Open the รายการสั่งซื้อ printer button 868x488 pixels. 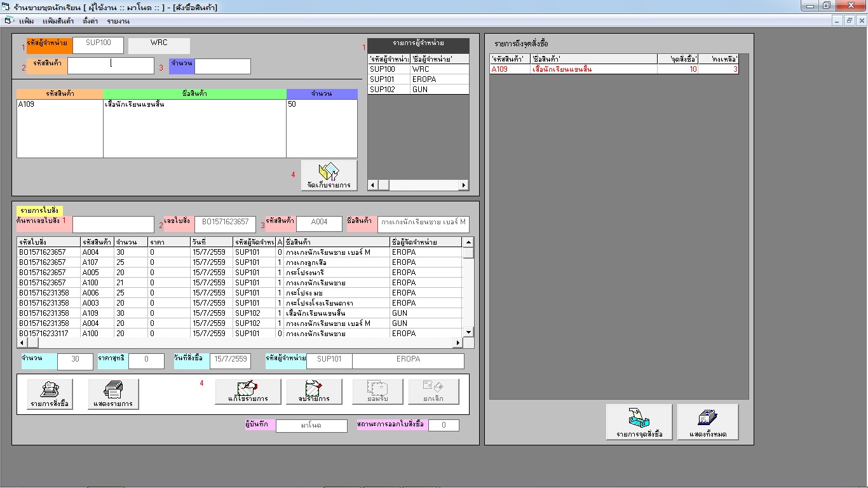(x=50, y=394)
